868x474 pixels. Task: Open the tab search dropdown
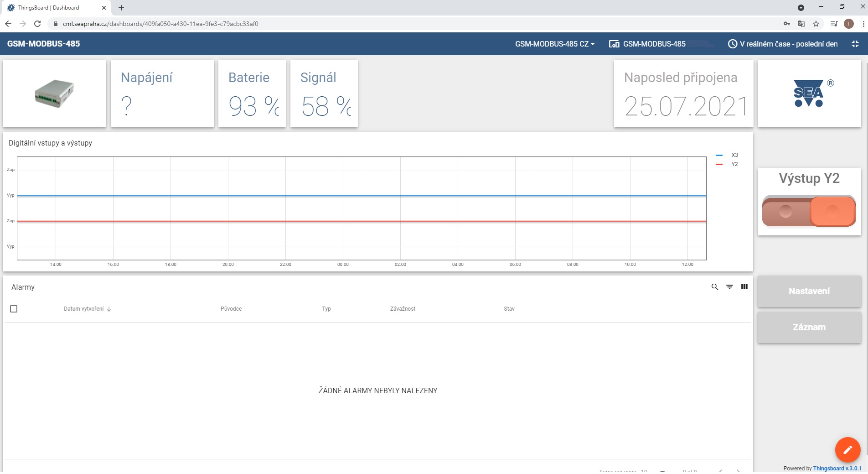pyautogui.click(x=801, y=8)
